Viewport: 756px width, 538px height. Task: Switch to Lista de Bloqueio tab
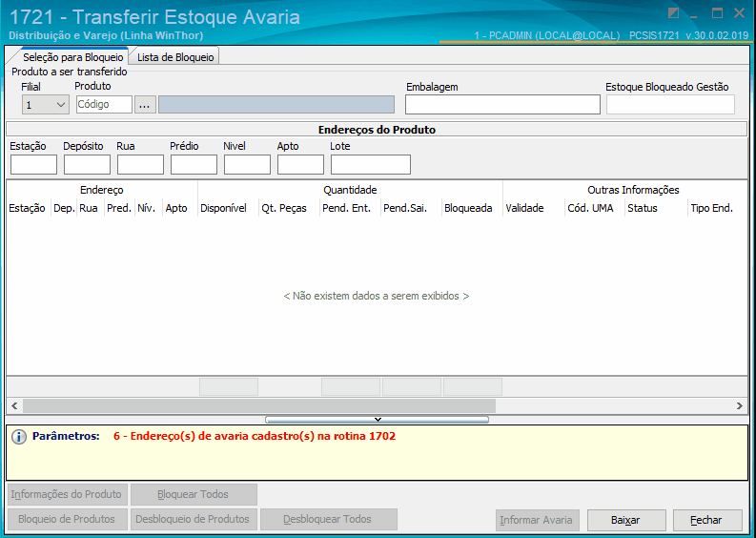(x=175, y=57)
